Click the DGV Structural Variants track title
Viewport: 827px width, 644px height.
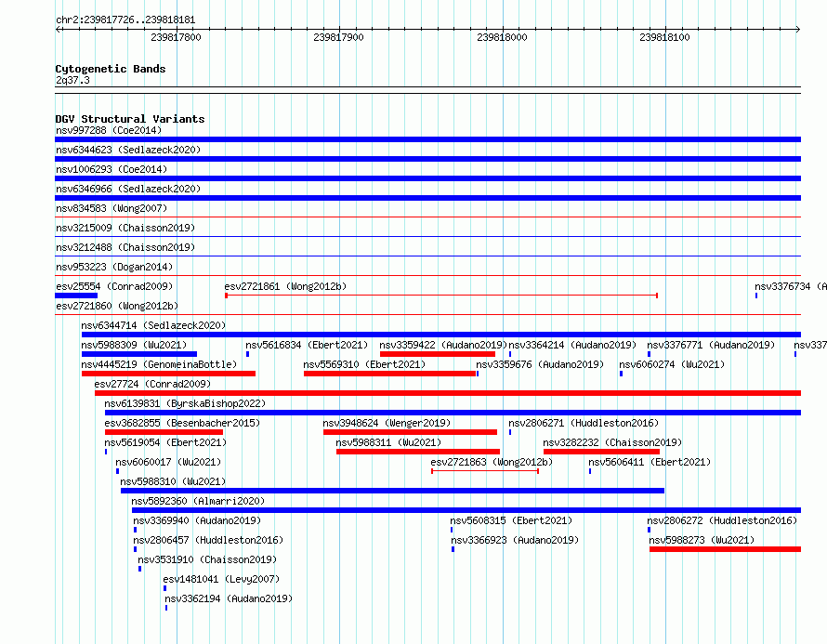130,119
